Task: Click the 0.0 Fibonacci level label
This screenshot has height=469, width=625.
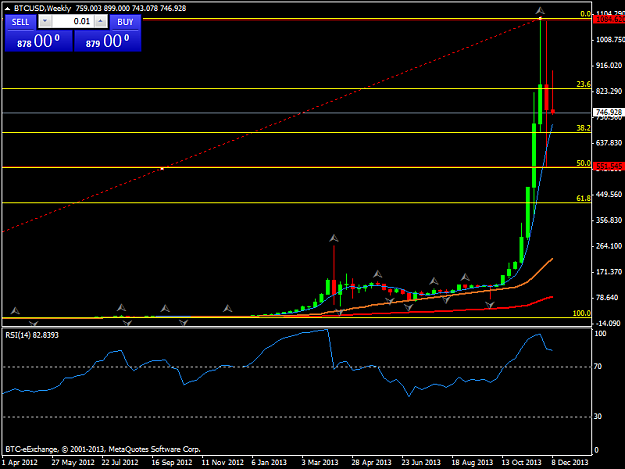Action: 585,14
